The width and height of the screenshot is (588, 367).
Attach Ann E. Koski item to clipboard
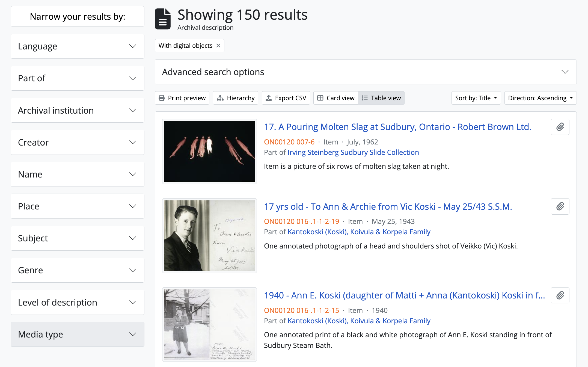(x=560, y=295)
